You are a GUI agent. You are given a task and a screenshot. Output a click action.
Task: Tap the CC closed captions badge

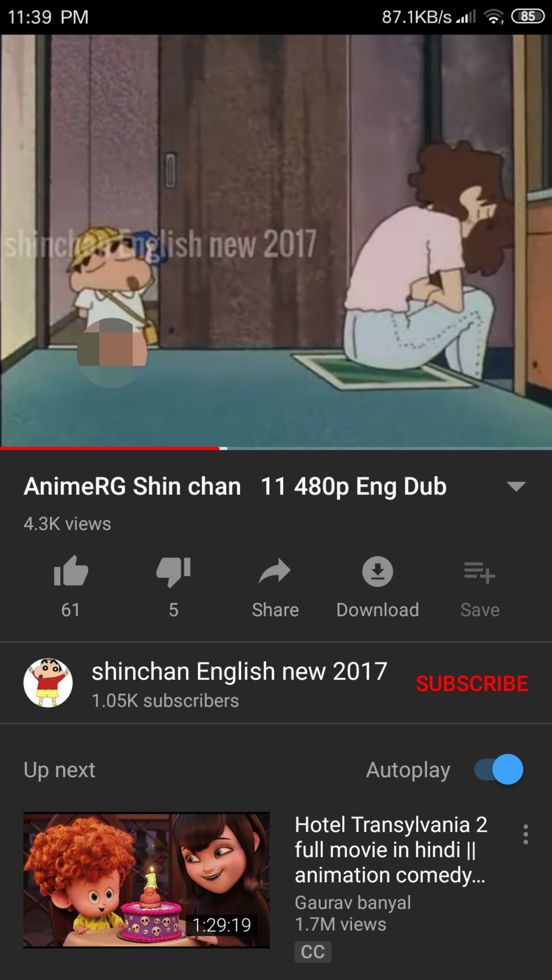[313, 952]
